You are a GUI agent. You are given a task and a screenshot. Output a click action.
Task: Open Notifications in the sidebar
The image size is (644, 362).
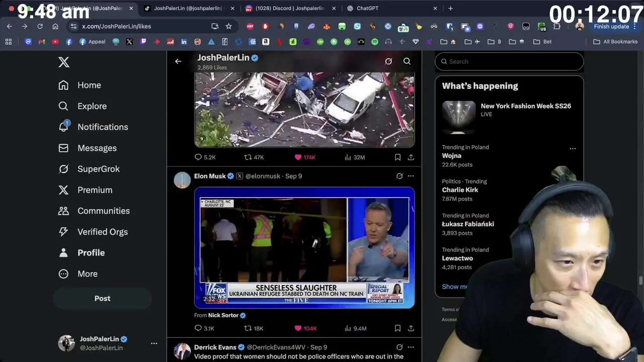93,127
